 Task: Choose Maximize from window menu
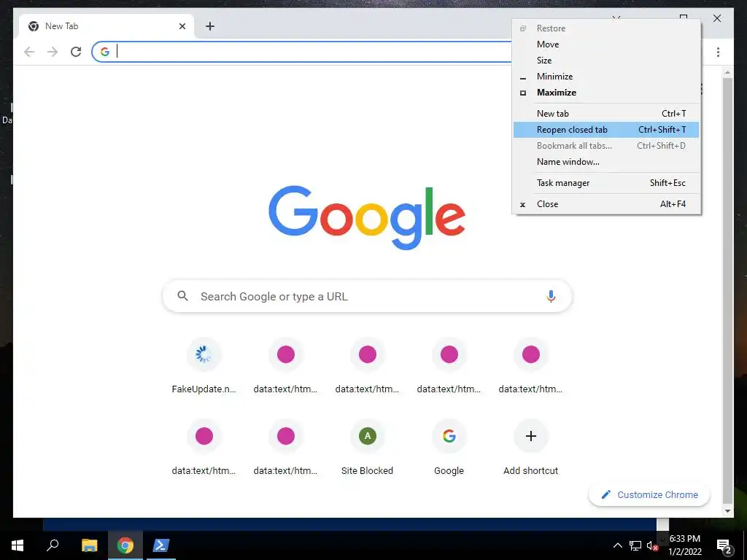[606, 93]
